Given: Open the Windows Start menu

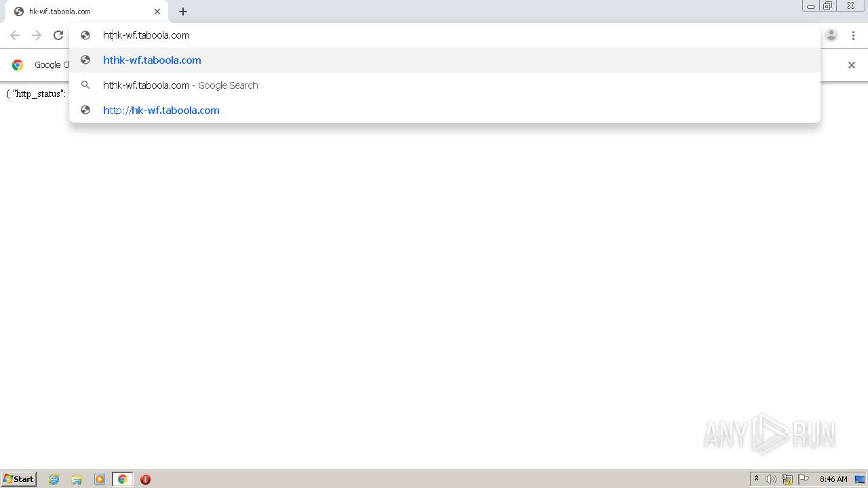Looking at the screenshot, I should tap(18, 479).
